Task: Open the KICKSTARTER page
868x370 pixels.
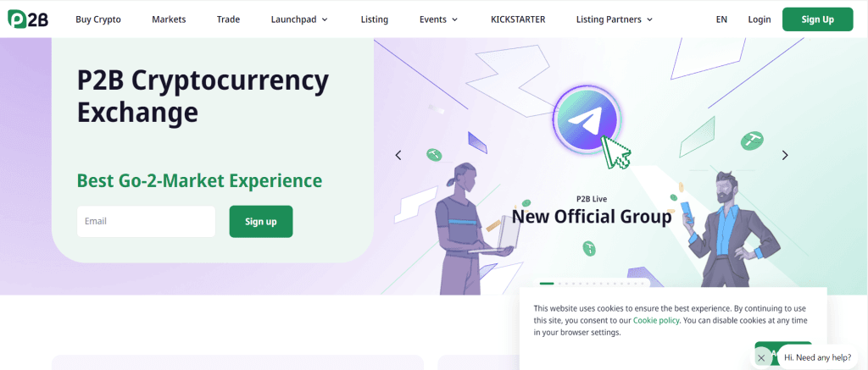Action: pyautogui.click(x=518, y=19)
